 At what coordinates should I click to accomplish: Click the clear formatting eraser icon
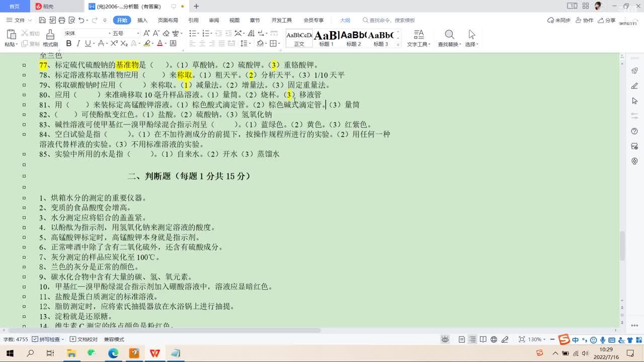coord(167,33)
